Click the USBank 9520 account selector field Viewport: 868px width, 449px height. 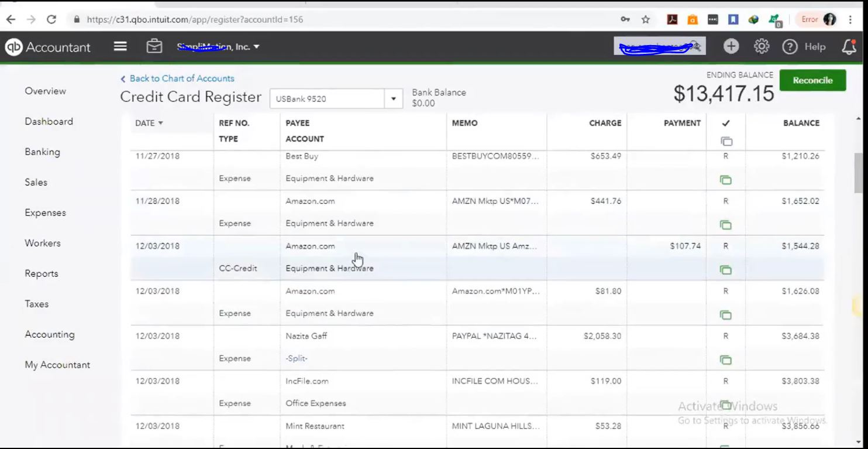coord(327,98)
